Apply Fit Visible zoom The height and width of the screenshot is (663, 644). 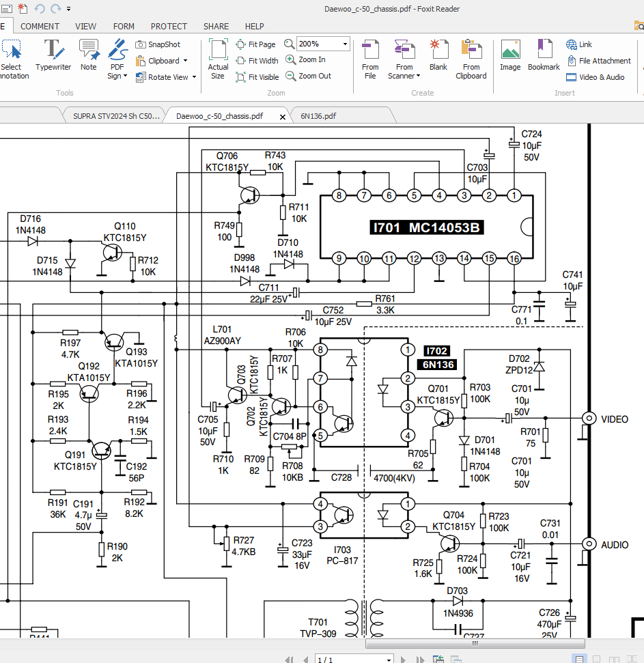pyautogui.click(x=257, y=77)
